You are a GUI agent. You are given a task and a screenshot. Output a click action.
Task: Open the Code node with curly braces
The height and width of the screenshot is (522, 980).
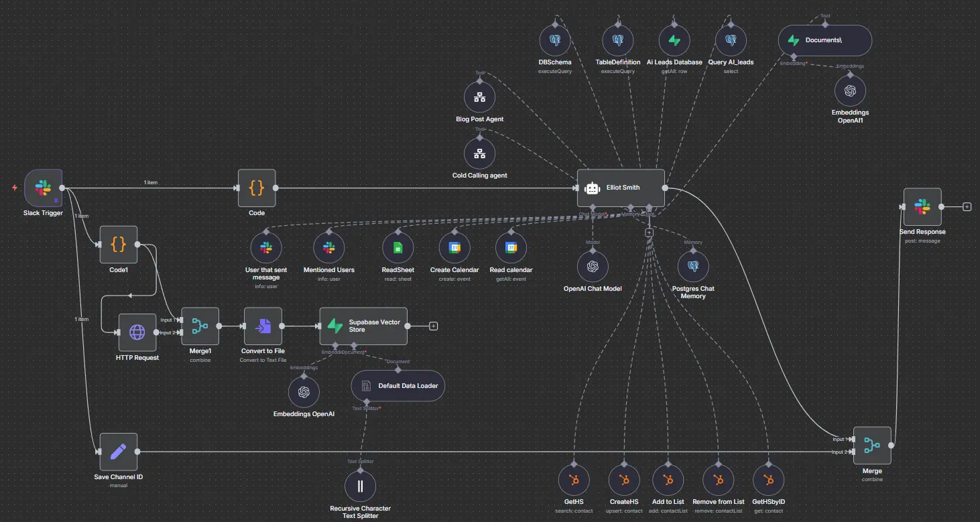(257, 188)
